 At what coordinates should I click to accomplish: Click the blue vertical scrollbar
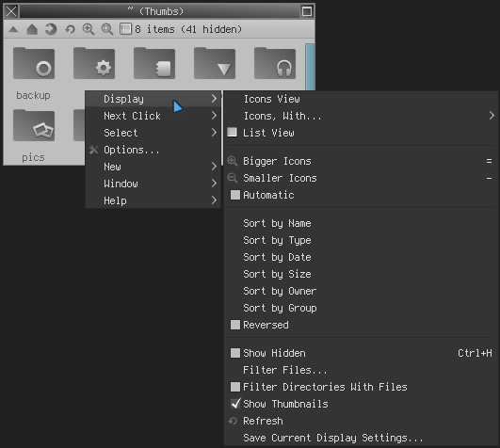coord(310,67)
